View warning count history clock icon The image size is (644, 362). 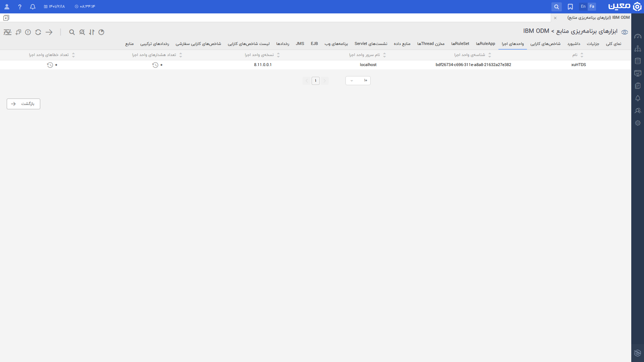[x=155, y=65]
